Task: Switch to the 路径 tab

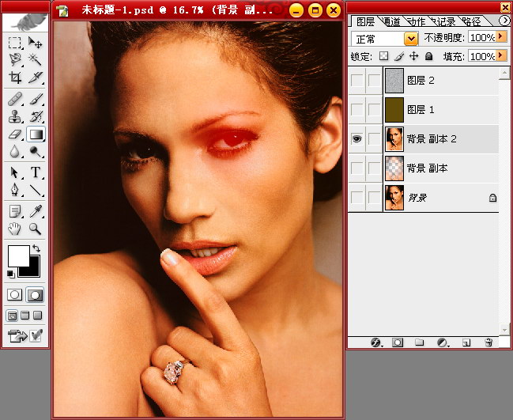Action: (x=472, y=21)
